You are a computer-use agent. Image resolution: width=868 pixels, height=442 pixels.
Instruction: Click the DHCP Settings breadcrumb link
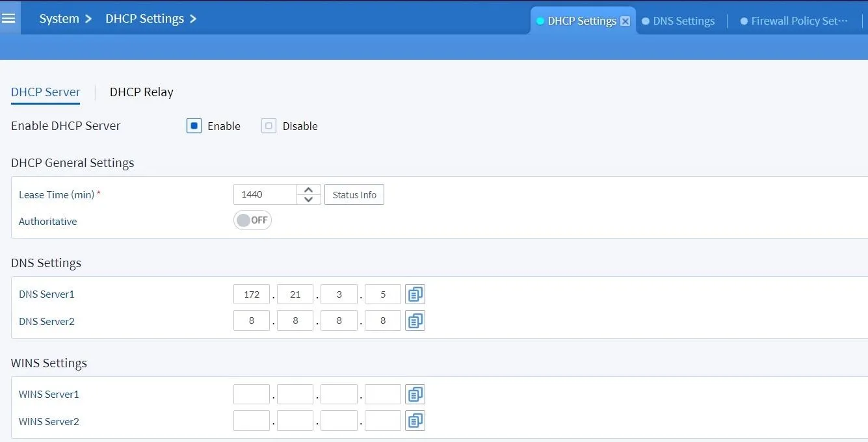click(x=144, y=18)
